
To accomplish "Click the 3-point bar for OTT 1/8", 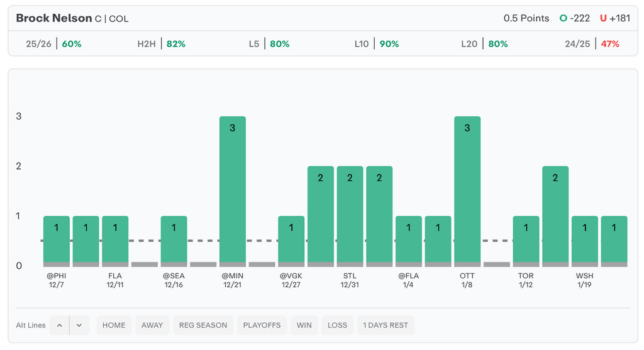I will (467, 189).
